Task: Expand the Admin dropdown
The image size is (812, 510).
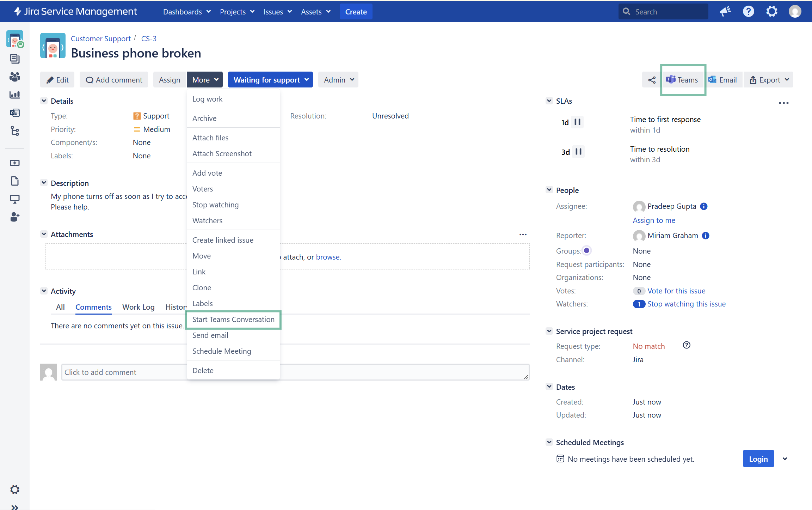Action: (338, 80)
